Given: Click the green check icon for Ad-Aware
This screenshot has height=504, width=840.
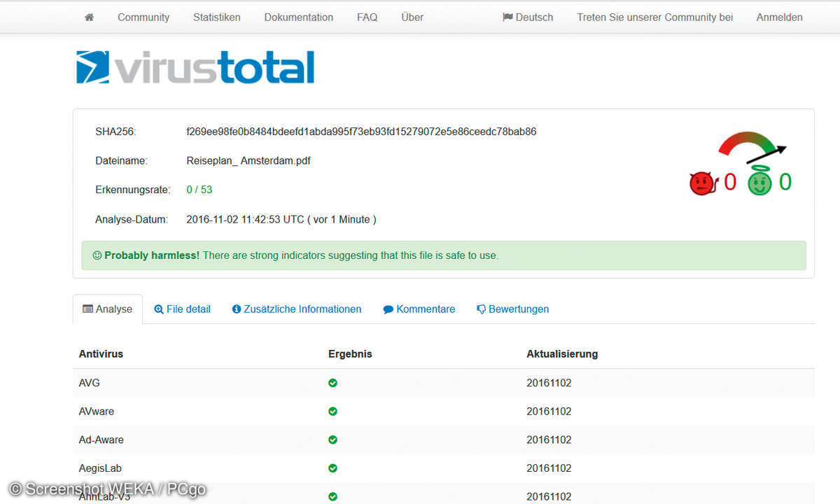Looking at the screenshot, I should 332,440.
